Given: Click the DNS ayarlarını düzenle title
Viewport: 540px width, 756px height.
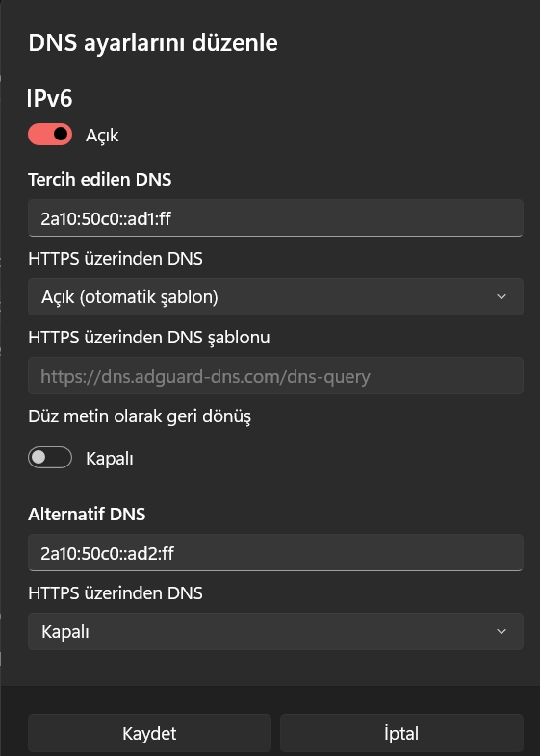Looking at the screenshot, I should tap(153, 43).
